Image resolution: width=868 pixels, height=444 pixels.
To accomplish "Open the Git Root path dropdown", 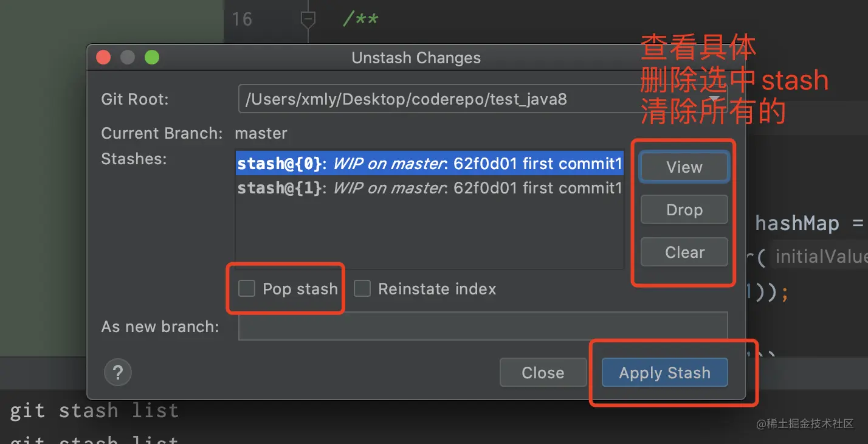I will click(715, 99).
